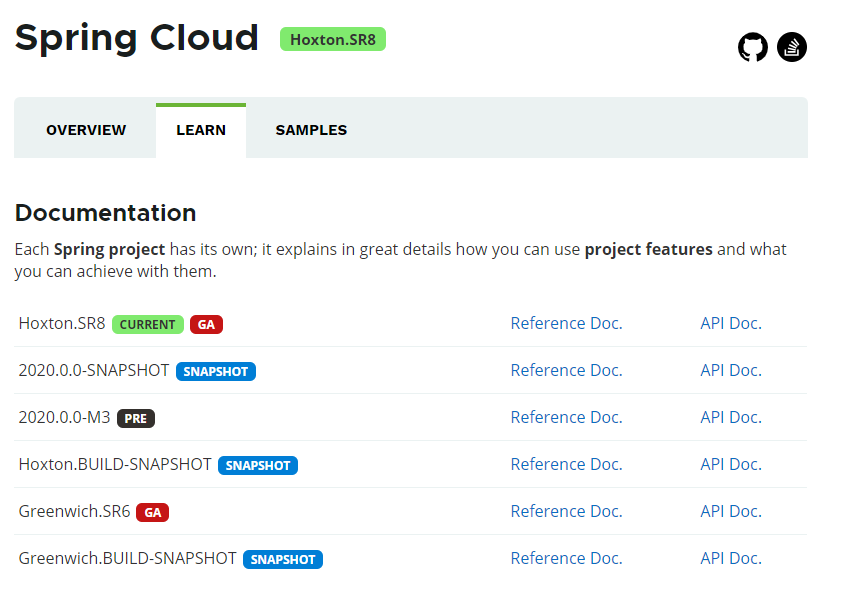Click the SNAPSHOT badge beside 2020.0.0-SNAPSHOT
Screen dimensions: 847x609
[x=216, y=371]
